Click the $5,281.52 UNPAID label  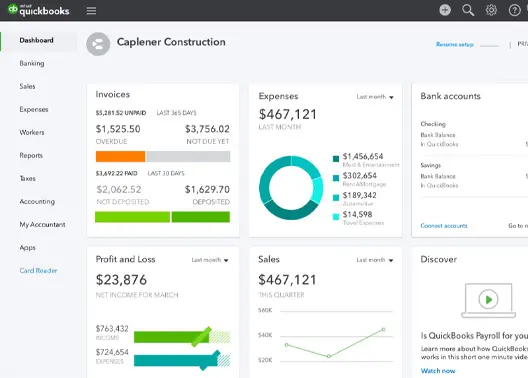[121, 113]
